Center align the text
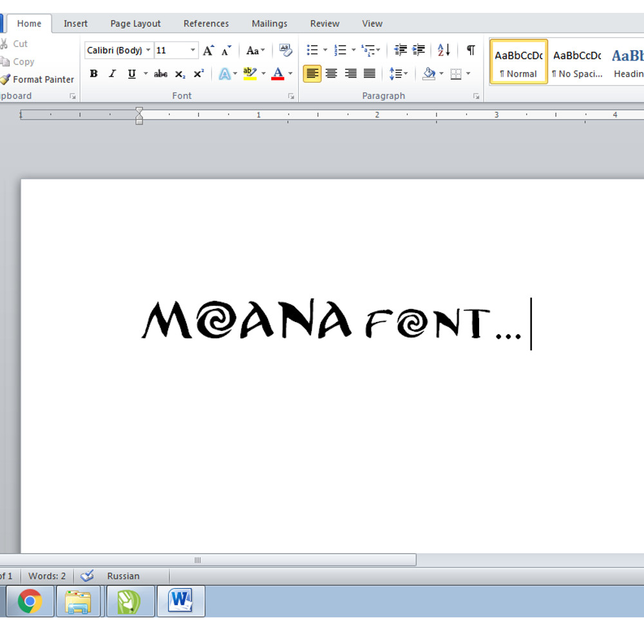Screen dimensions: 644x644 click(x=331, y=74)
